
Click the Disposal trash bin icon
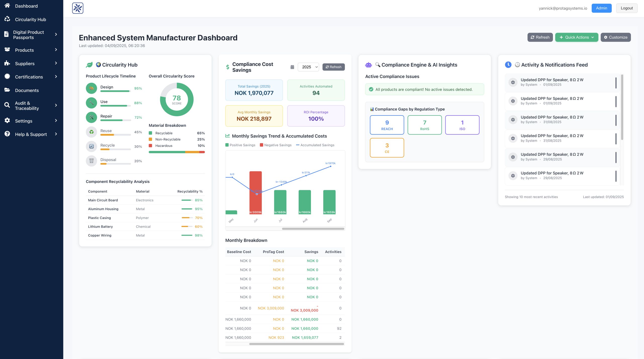click(91, 161)
